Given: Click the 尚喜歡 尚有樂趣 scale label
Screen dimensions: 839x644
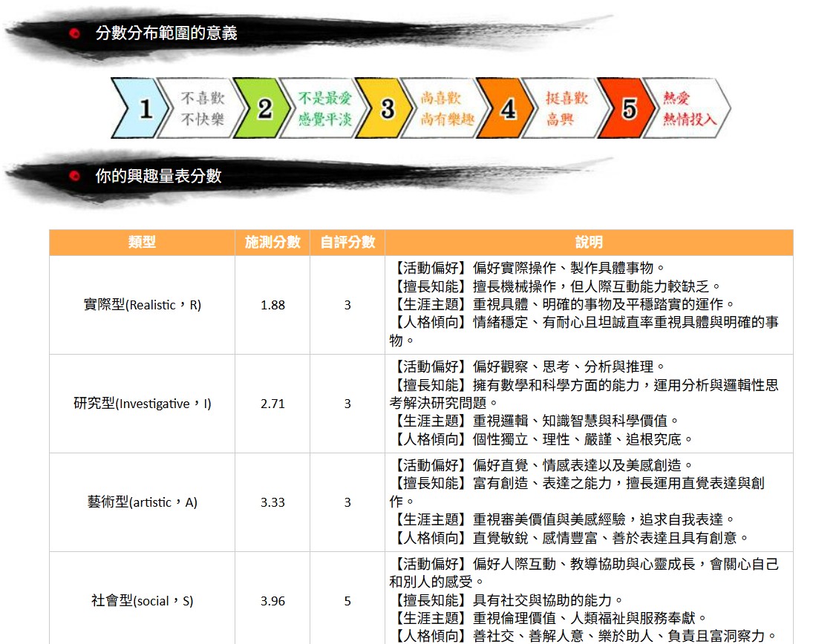Looking at the screenshot, I should (445, 109).
